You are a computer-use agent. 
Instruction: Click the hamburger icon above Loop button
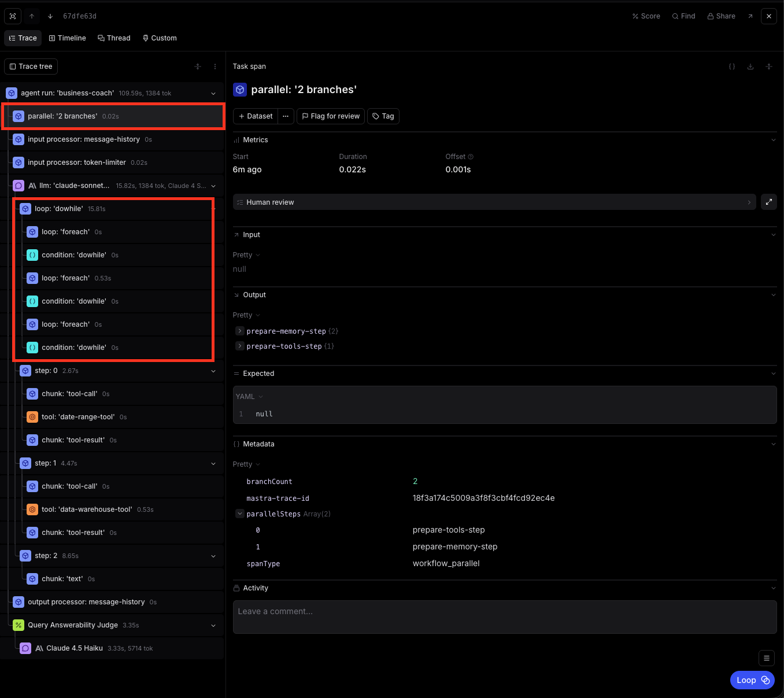point(767,658)
